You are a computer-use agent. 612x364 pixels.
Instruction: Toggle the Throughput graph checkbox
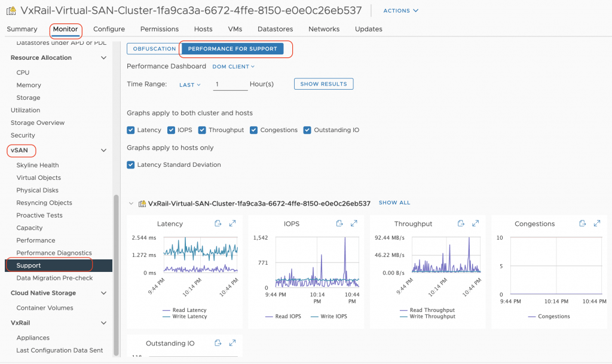pyautogui.click(x=202, y=130)
